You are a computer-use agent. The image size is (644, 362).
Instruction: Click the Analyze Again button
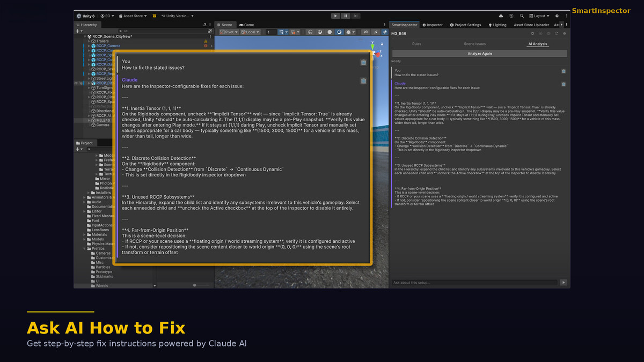click(x=479, y=54)
